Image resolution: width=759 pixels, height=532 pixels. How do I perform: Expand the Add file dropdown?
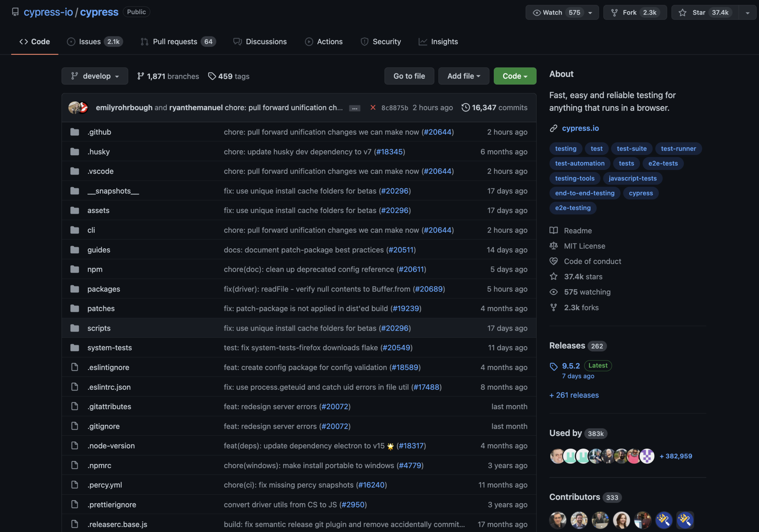coord(463,76)
